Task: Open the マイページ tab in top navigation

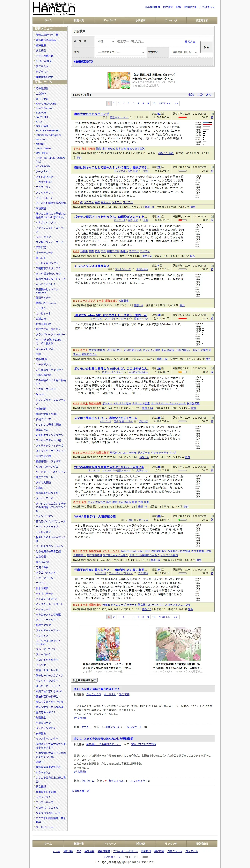Action: 110,20
